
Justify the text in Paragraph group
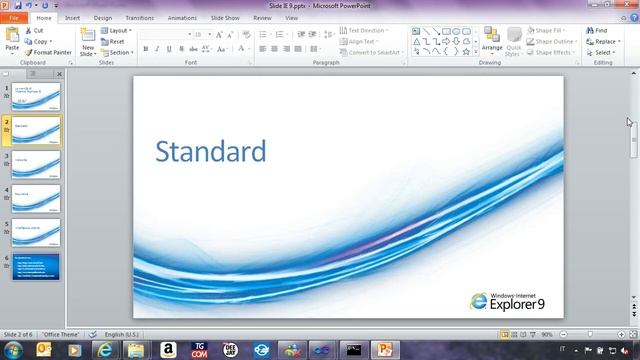point(298,49)
